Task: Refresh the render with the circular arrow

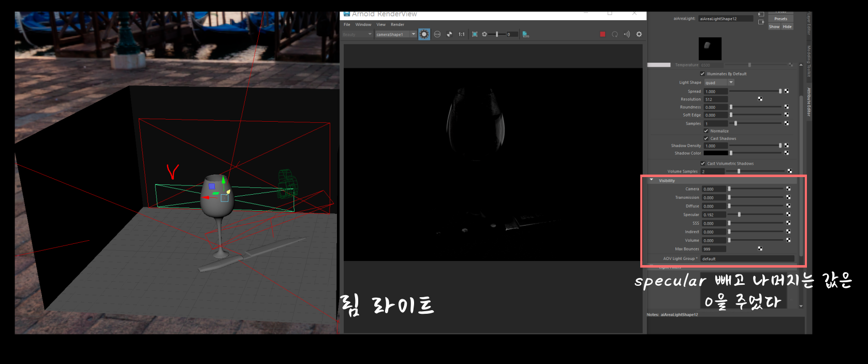Action: coord(615,34)
